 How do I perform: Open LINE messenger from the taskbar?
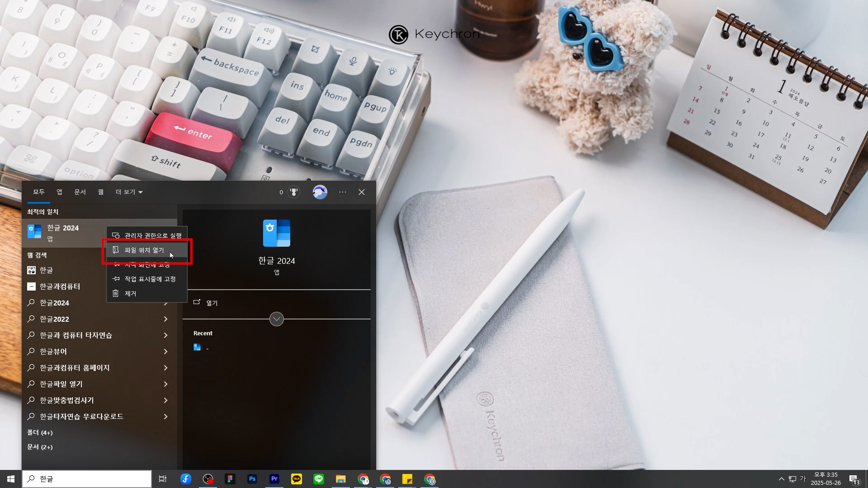pyautogui.click(x=319, y=479)
